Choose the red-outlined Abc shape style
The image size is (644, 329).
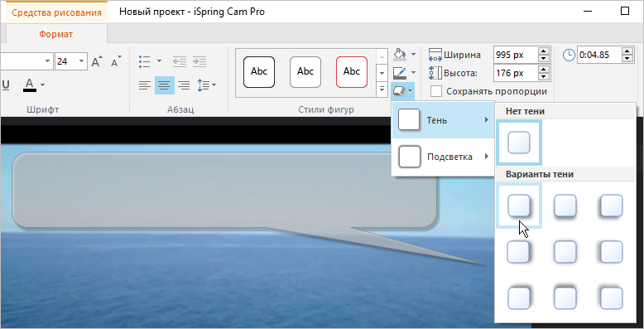click(352, 72)
